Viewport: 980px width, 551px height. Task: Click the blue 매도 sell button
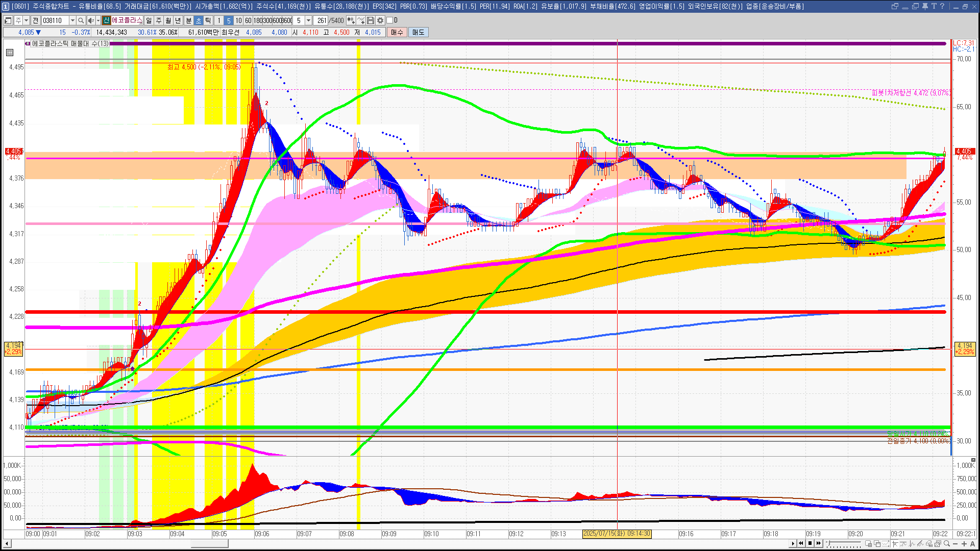[x=418, y=32]
